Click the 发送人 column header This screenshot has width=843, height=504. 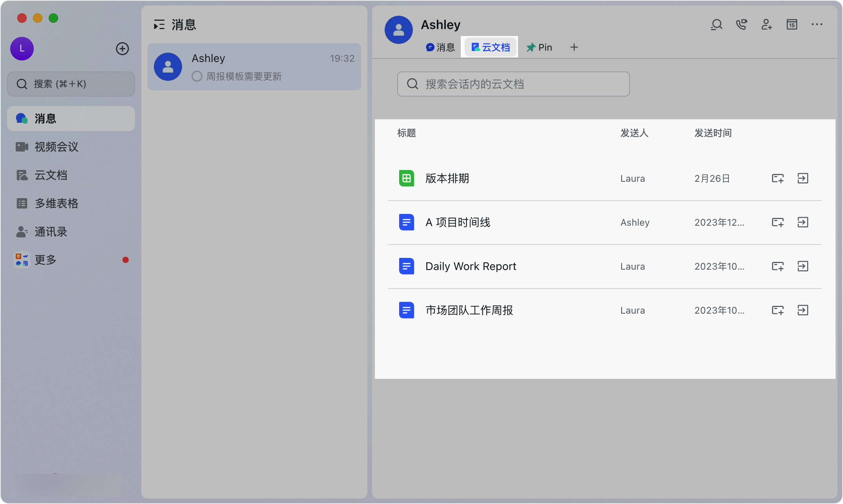click(634, 133)
